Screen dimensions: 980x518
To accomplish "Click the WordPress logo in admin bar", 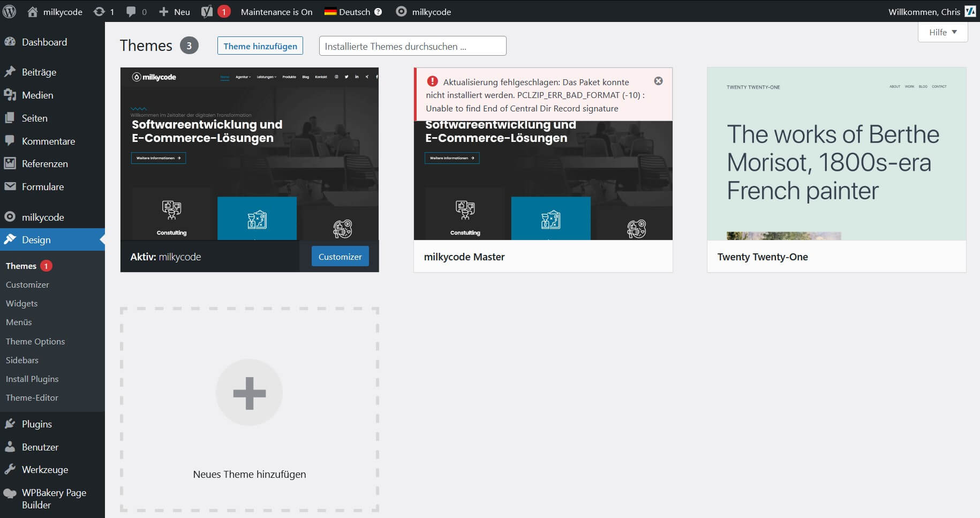I will 9,11.
